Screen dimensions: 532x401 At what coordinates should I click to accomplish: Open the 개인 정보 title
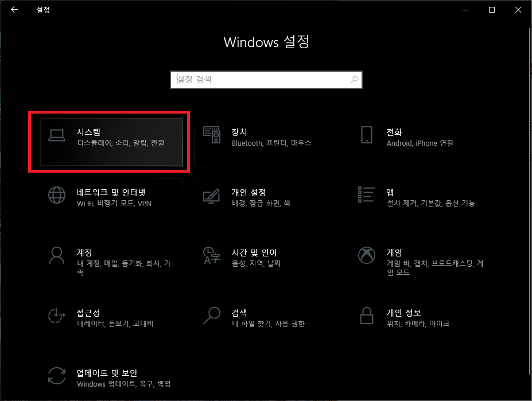click(x=403, y=313)
